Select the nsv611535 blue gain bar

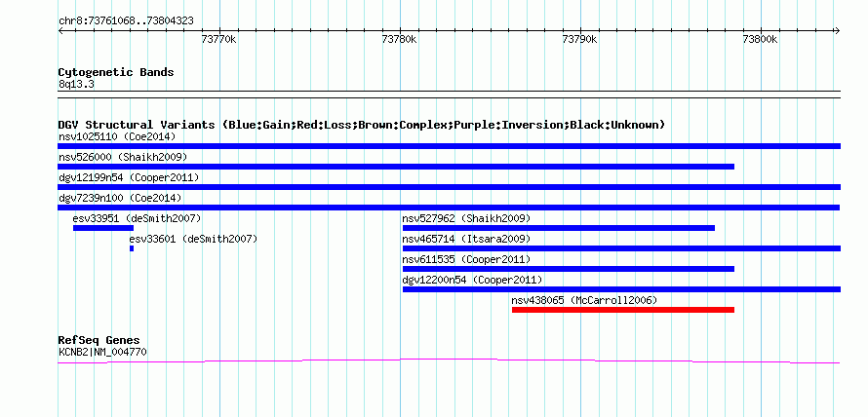tap(569, 269)
